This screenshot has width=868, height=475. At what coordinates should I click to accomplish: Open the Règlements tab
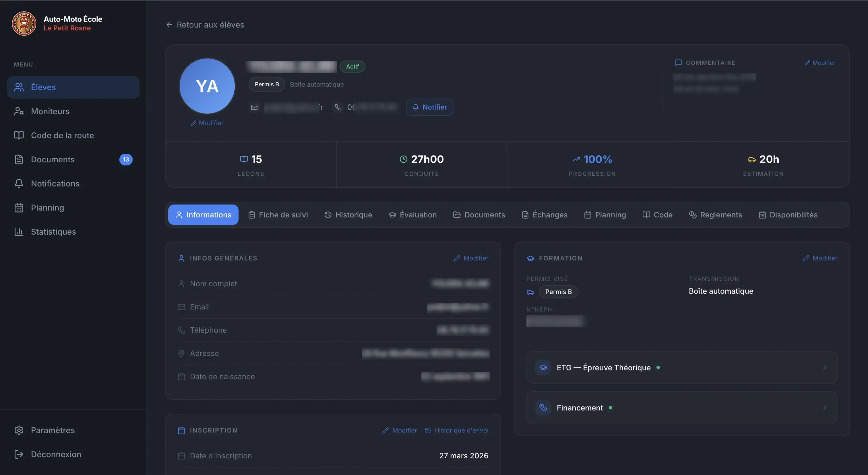point(715,215)
